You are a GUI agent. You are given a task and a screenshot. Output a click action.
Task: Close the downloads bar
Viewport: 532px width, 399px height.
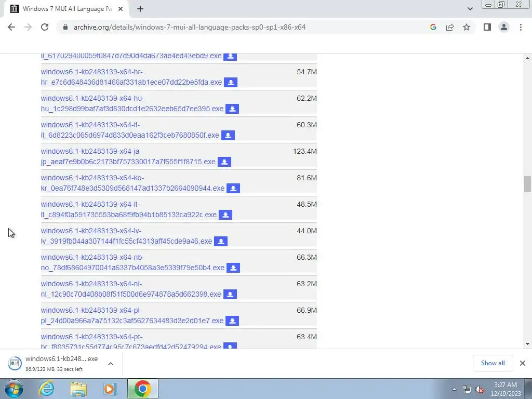coord(523,363)
